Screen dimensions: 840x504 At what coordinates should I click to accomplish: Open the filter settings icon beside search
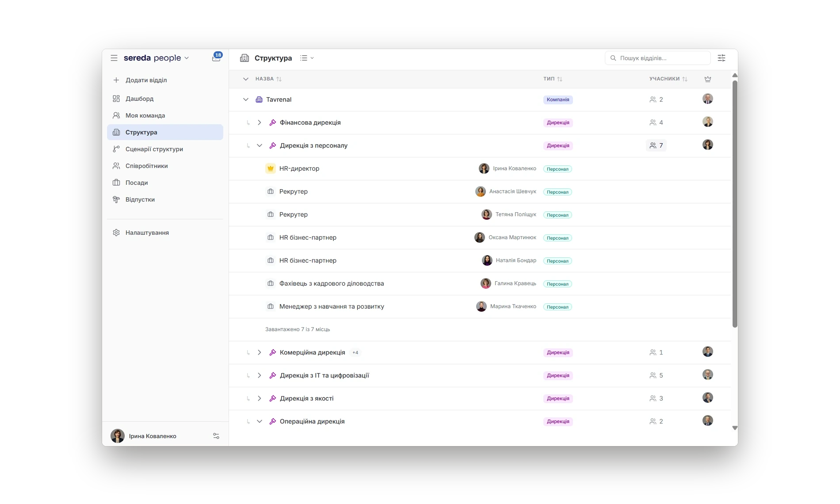(x=722, y=58)
